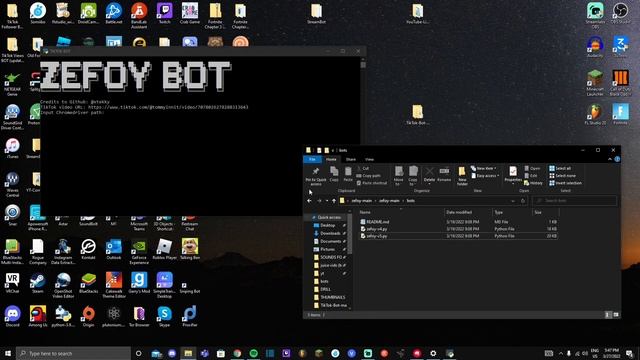
Task: Open the New item dropdown in ribbon
Action: (484, 168)
